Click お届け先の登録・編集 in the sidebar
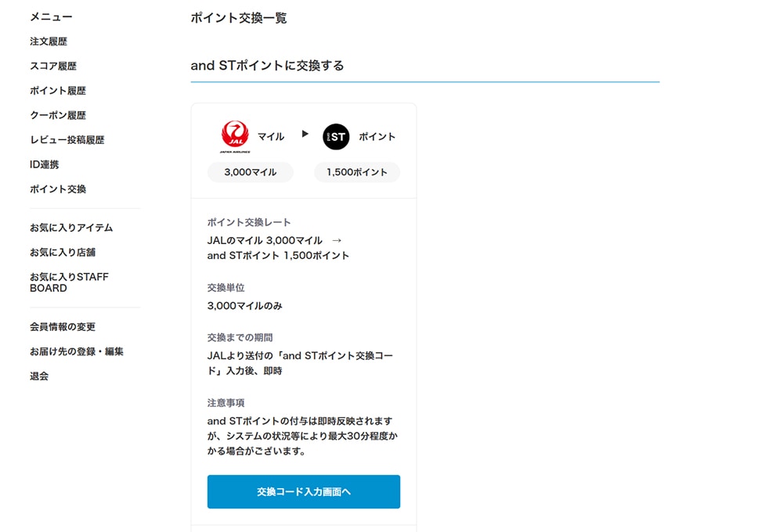This screenshot has height=532, width=783. (x=77, y=351)
